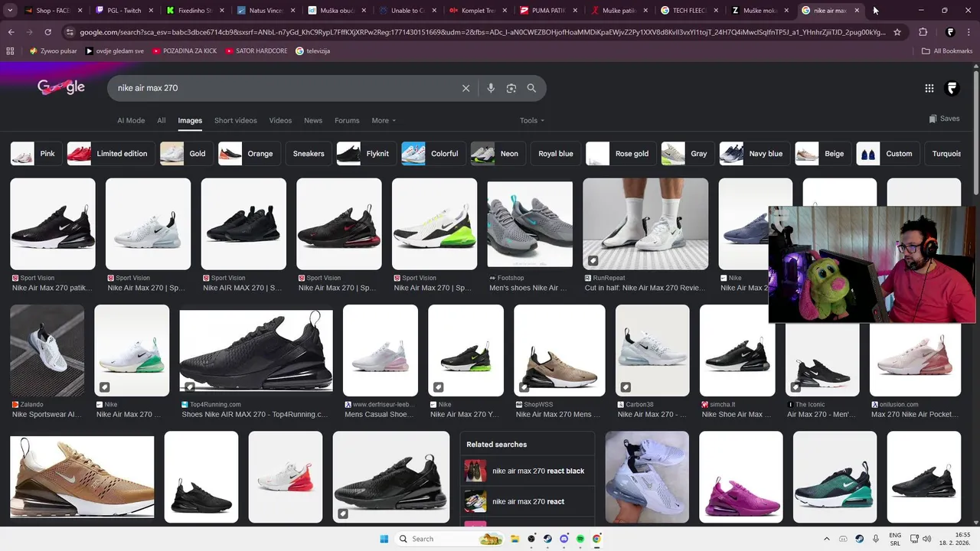
Task: Filter images by Royal blue chip
Action: click(556, 154)
